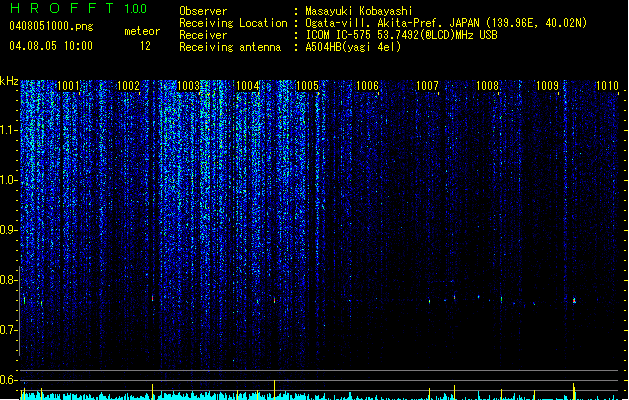Click the 1002 time axis marker

(x=128, y=86)
